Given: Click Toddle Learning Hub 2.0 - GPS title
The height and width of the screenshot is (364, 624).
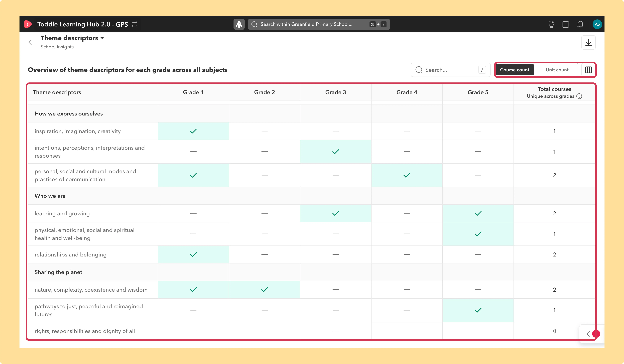Looking at the screenshot, I should coord(82,24).
